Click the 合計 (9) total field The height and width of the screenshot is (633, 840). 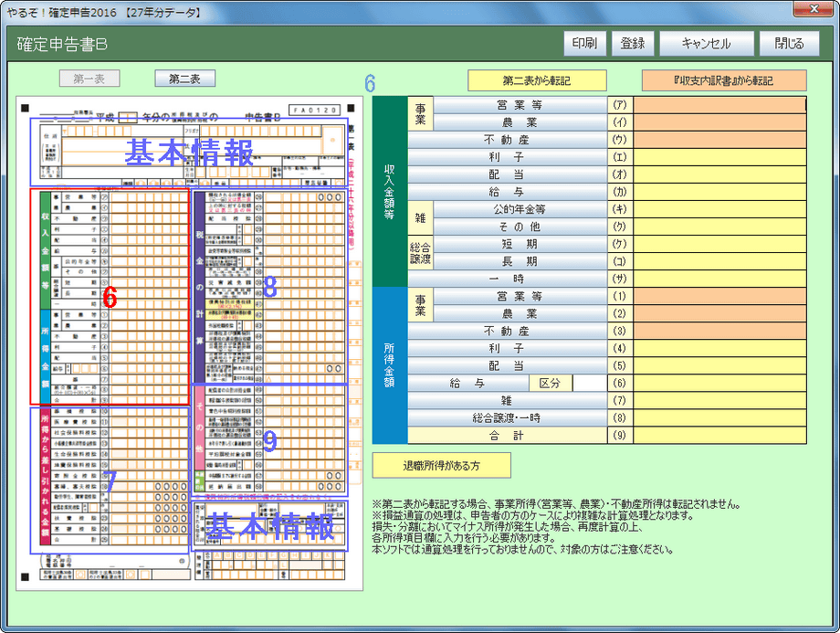[x=719, y=435]
